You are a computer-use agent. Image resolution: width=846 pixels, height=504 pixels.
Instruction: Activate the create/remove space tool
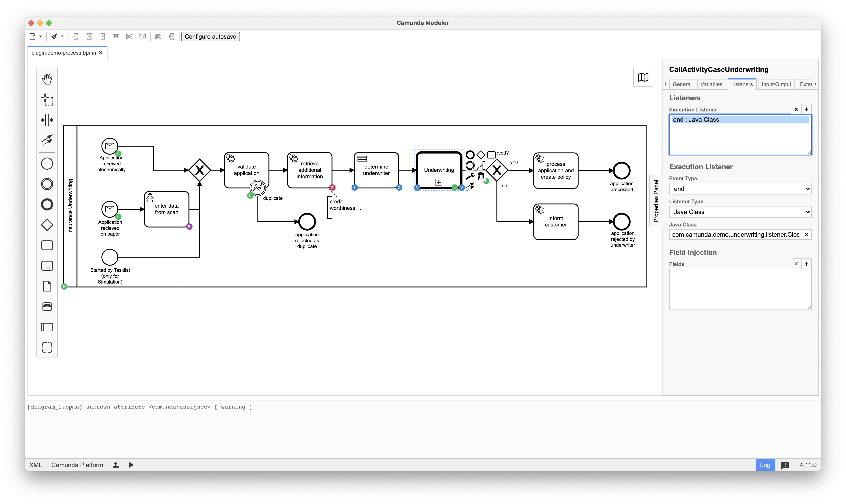[x=47, y=120]
